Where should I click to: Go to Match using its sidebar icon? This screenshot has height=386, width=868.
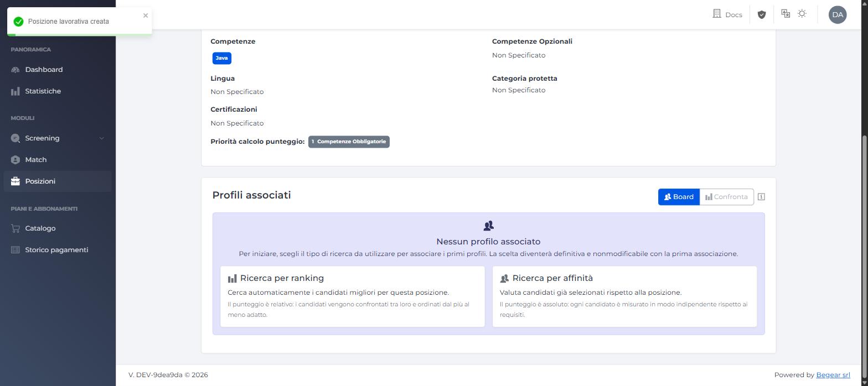(15, 160)
